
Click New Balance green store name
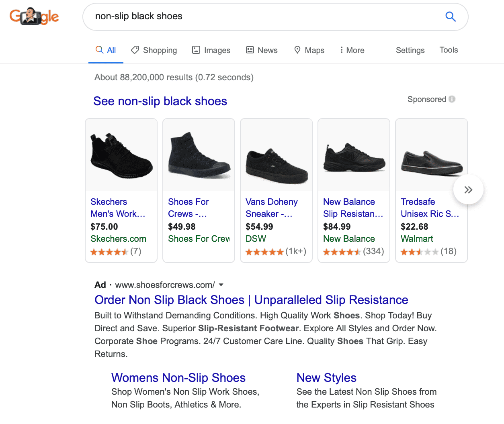coord(349,239)
